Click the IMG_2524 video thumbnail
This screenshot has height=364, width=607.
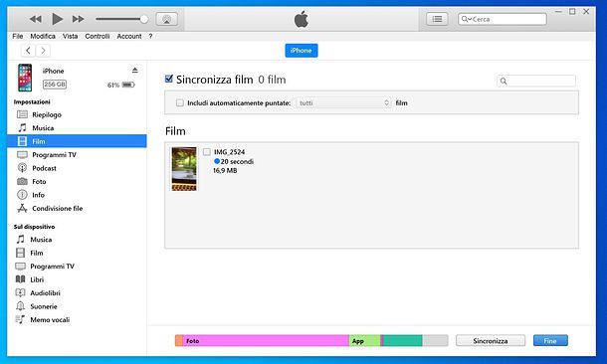coord(184,169)
